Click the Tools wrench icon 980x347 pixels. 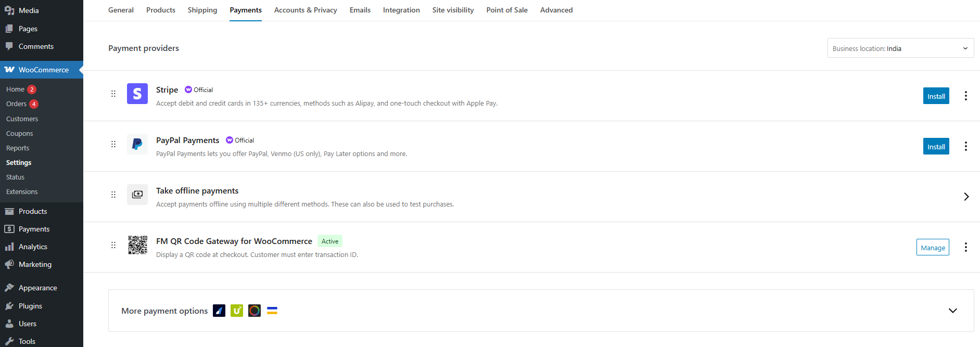point(9,341)
